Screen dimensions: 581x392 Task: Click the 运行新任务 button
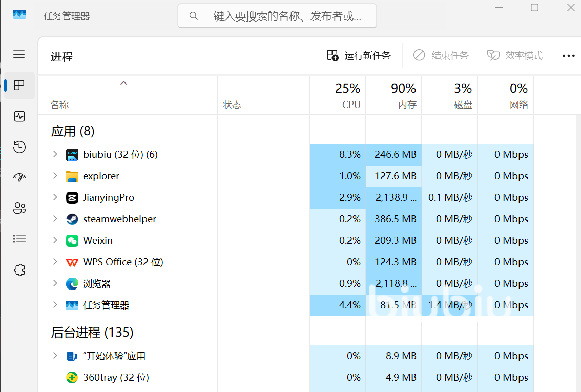[x=359, y=55]
